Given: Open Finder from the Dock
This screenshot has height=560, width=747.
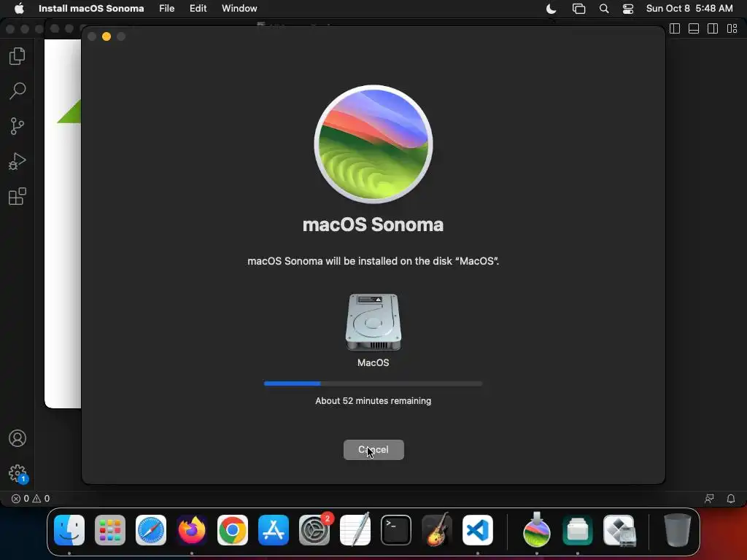Looking at the screenshot, I should click(69, 530).
